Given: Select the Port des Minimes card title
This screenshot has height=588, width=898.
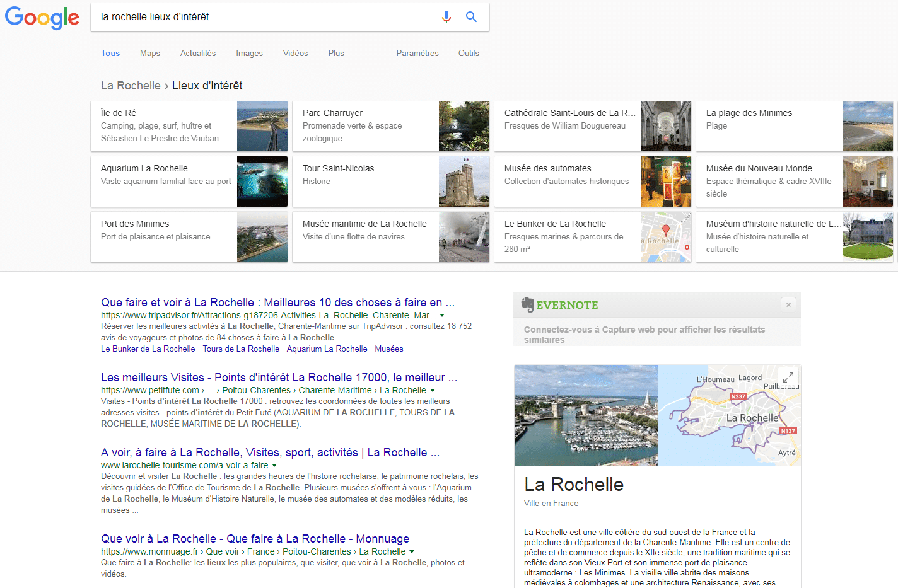Looking at the screenshot, I should click(x=135, y=224).
